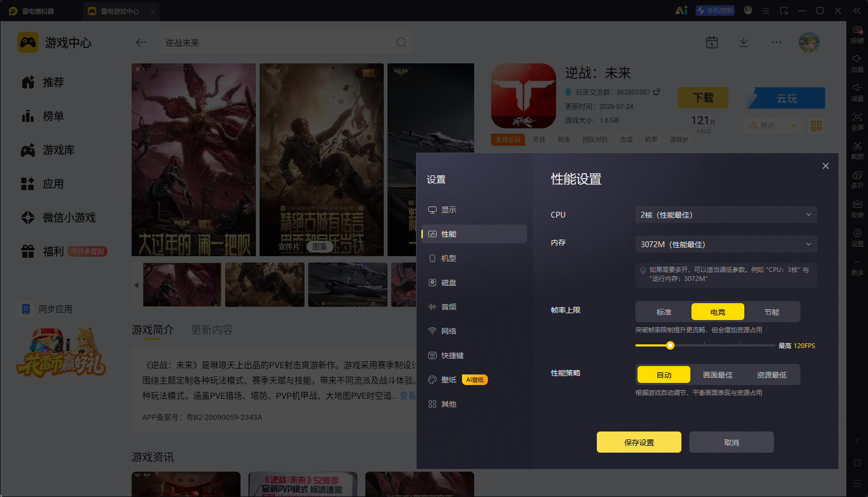
Task: Click the magnifier search icon
Action: point(401,42)
